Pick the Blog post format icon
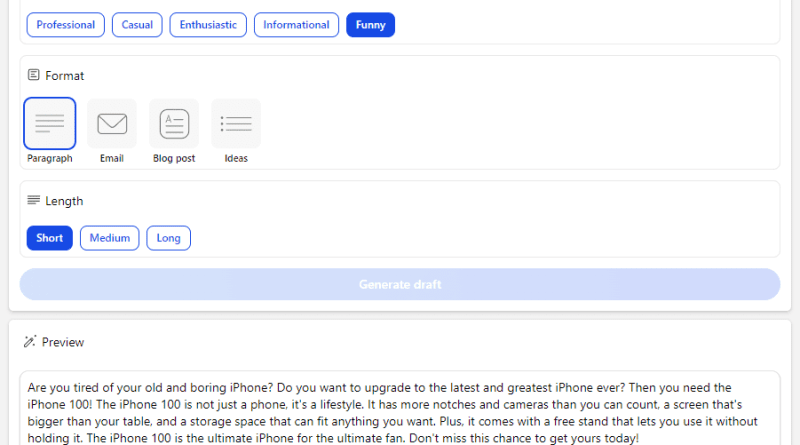This screenshot has width=800, height=445. [x=174, y=123]
